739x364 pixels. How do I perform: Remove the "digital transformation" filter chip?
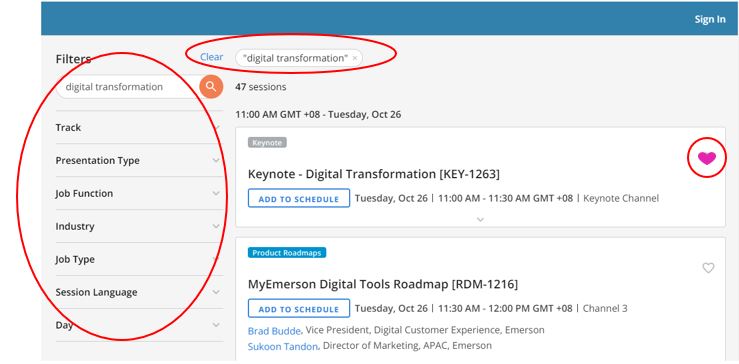[355, 58]
